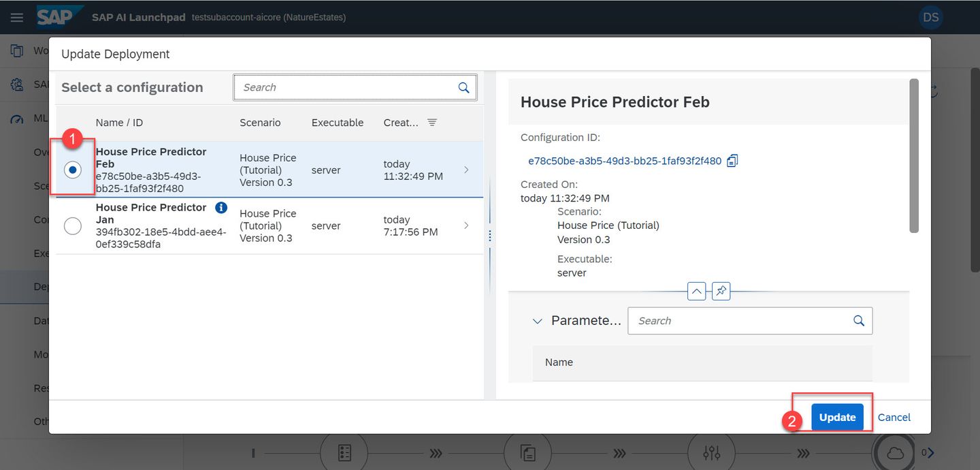This screenshot has width=980, height=470.
Task: Click the Parameters search magnifier icon
Action: (x=859, y=321)
